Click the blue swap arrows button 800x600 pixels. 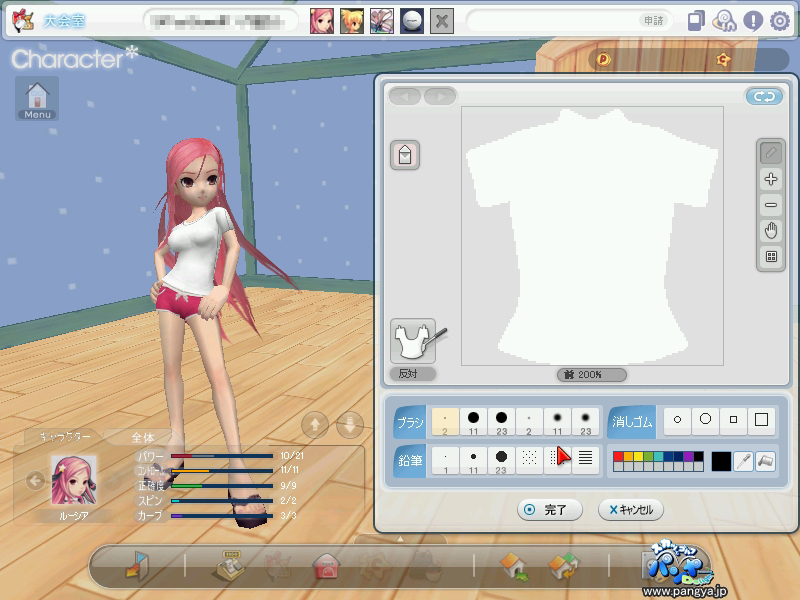click(x=764, y=96)
